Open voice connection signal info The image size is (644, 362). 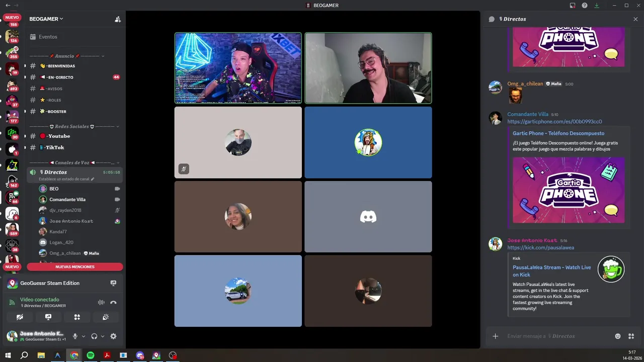point(12,302)
